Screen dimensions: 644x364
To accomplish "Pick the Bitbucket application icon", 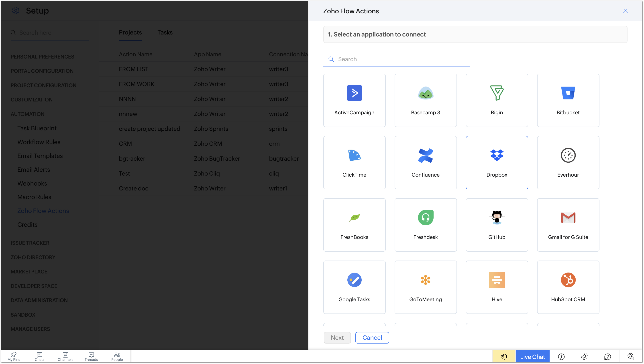I will click(x=568, y=93).
